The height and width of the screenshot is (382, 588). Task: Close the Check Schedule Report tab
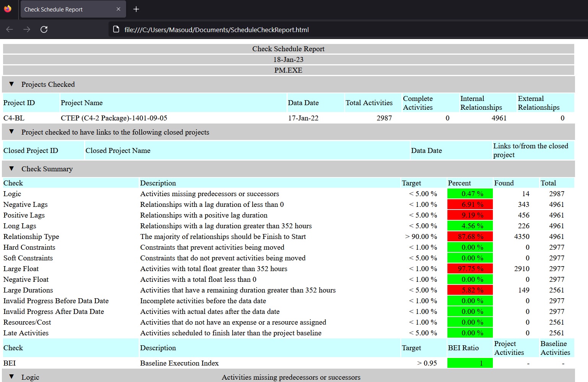click(118, 9)
